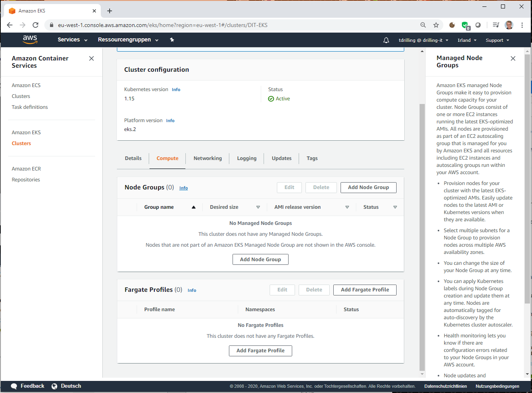Screen dimensions: 532x393
Task: Click the brown cookie extension icon
Action: click(x=452, y=25)
